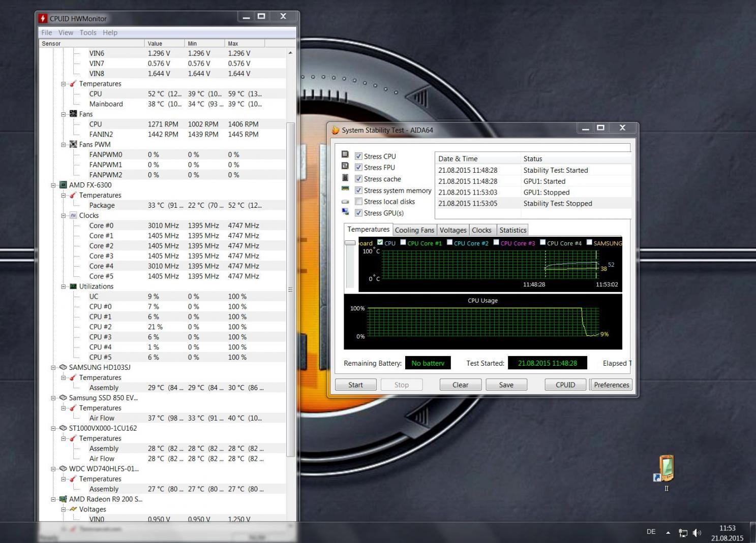Viewport: 756px width, 543px height.
Task: Toggle the Stress GPU(s) checkbox
Action: click(x=358, y=213)
